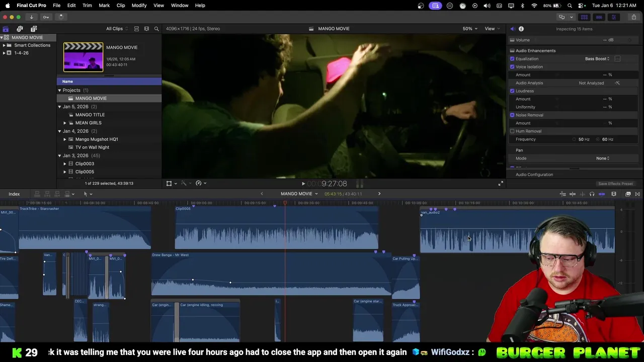Open the Audio inspector tab
This screenshot has width=644, height=362.
click(512, 29)
